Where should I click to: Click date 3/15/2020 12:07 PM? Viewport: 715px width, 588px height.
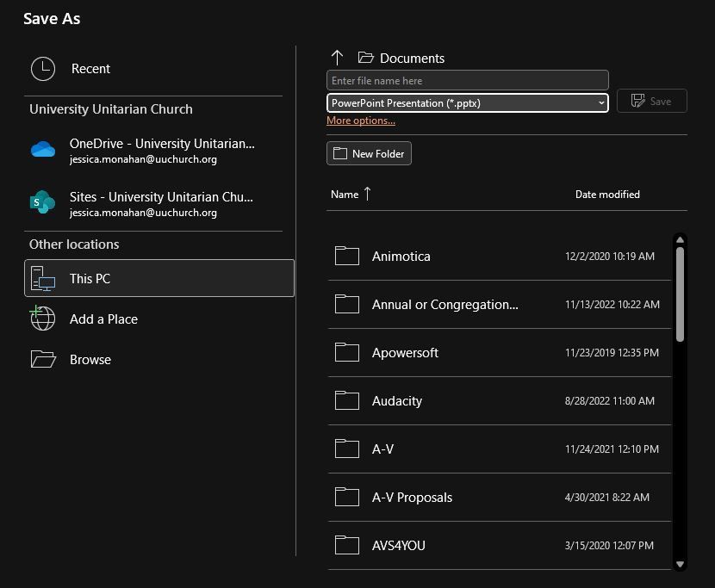coord(609,546)
